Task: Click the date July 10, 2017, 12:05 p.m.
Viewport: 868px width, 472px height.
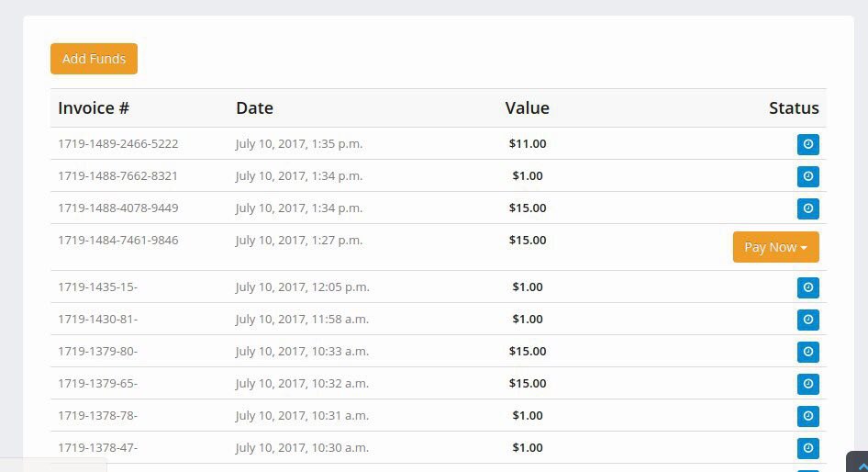Action: pyautogui.click(x=302, y=287)
